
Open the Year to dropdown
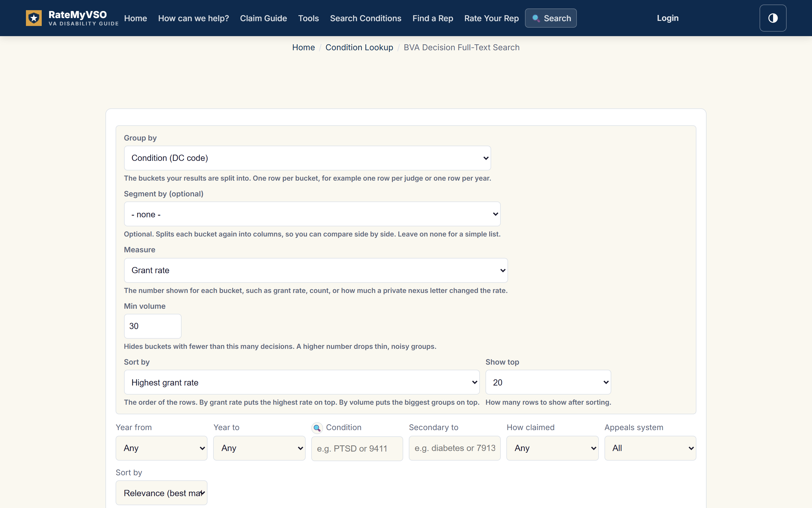259,448
